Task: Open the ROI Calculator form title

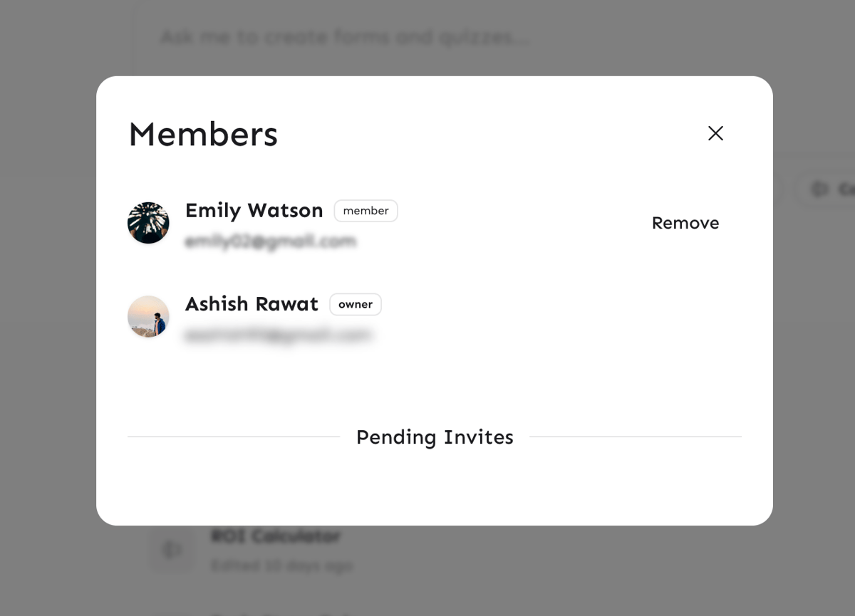Action: (275, 536)
